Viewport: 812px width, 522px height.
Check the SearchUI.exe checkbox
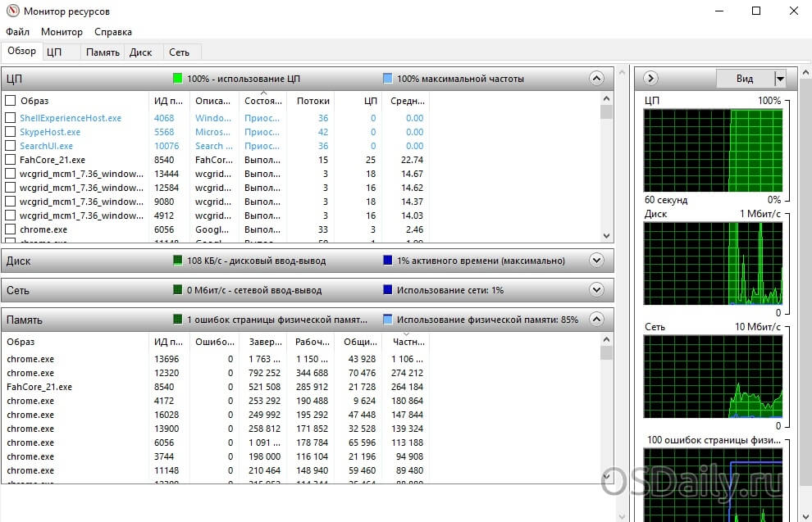[x=10, y=146]
